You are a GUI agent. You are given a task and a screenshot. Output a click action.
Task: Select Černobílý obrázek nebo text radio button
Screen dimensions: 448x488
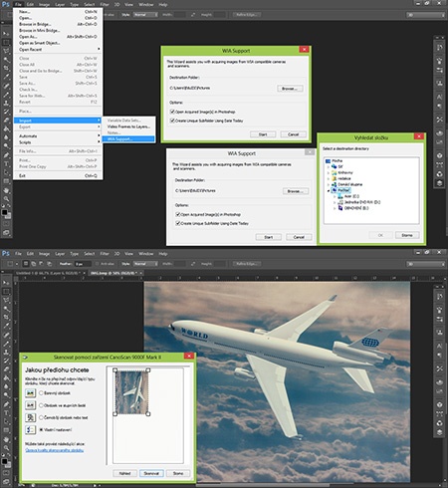(41, 417)
